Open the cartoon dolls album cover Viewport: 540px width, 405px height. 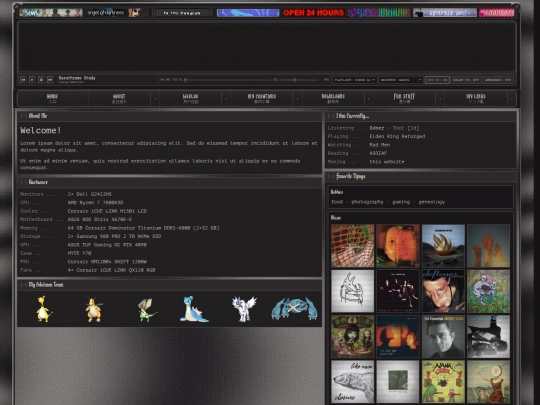(x=352, y=336)
